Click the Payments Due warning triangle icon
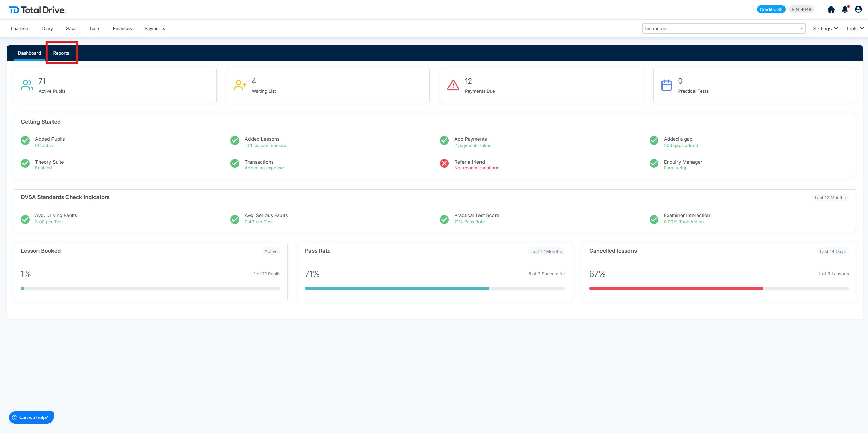This screenshot has height=433, width=868. click(x=453, y=85)
